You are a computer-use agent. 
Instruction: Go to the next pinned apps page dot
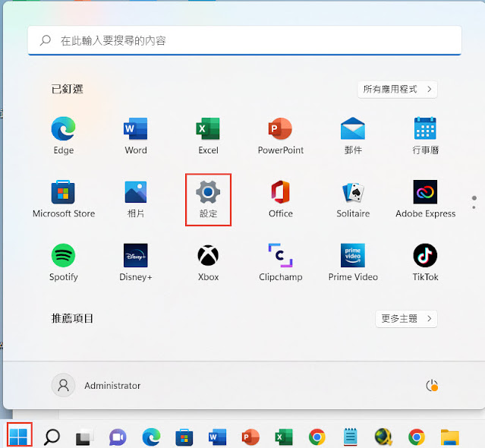tap(474, 207)
